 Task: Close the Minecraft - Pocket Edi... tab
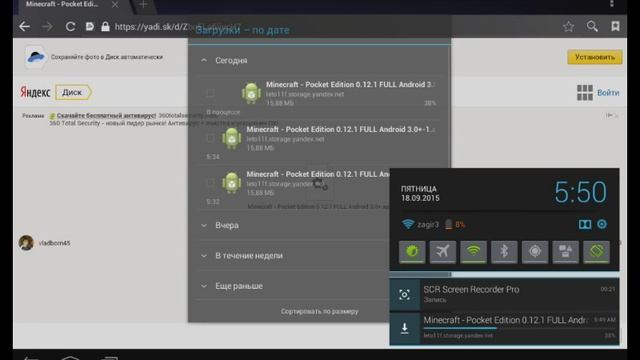coord(115,4)
